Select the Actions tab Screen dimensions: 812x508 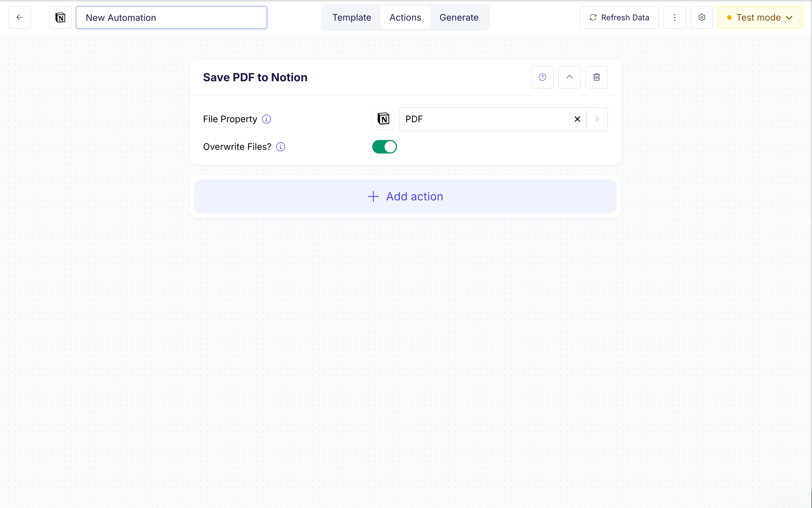[x=405, y=17]
